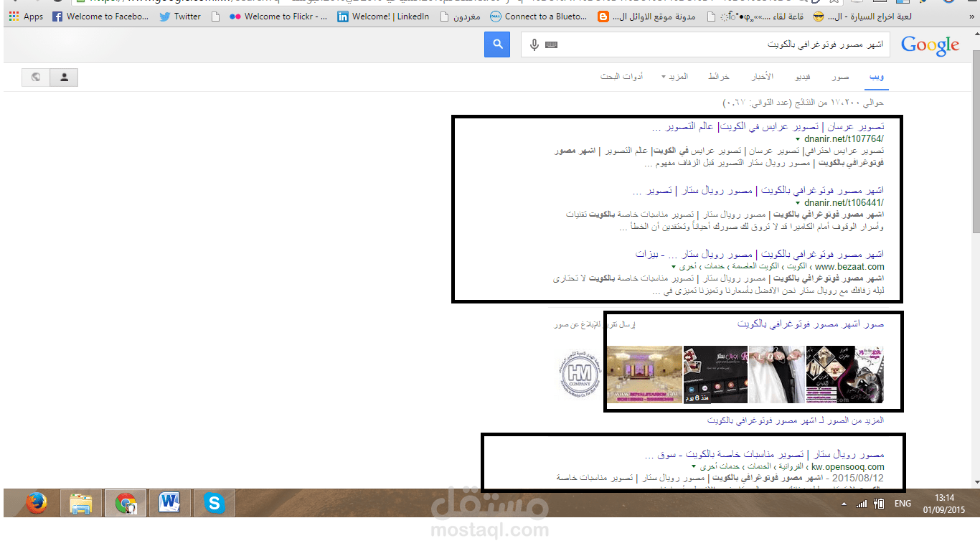Click the vertical page scrollbar thumb

[x=976, y=142]
